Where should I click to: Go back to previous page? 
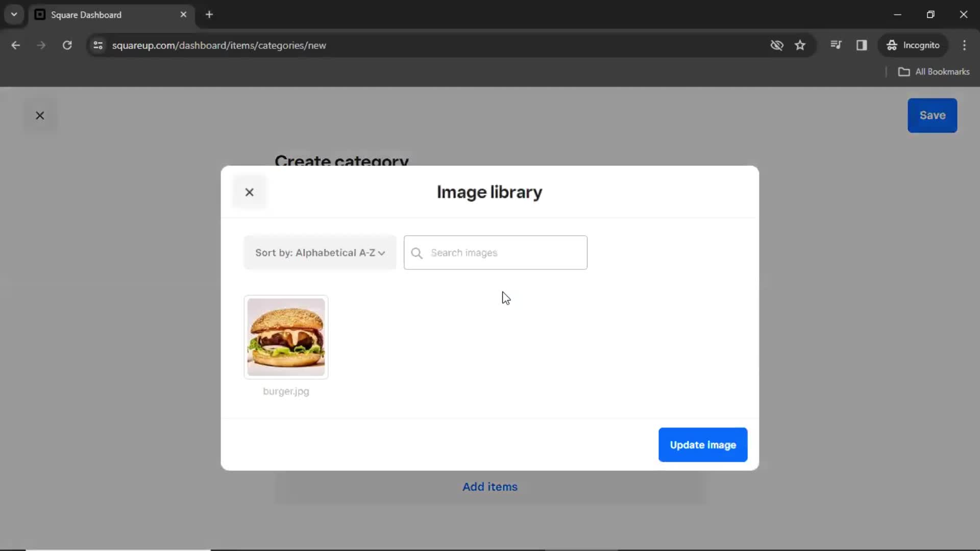click(x=16, y=45)
